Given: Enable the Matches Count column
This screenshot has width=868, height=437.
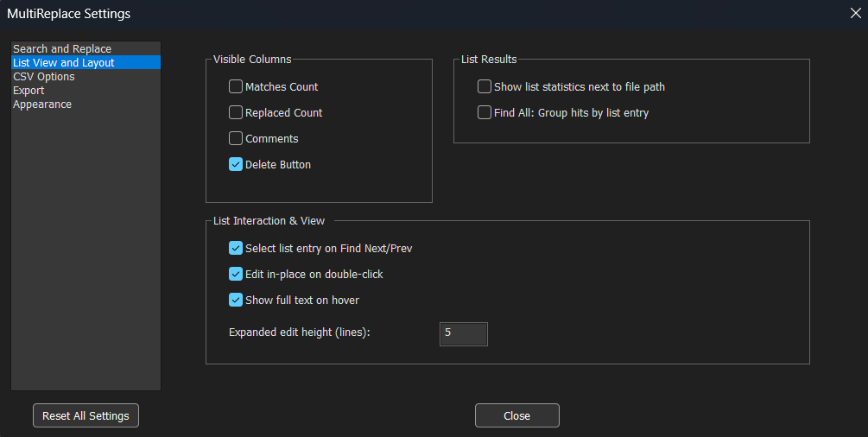Looking at the screenshot, I should (236, 87).
